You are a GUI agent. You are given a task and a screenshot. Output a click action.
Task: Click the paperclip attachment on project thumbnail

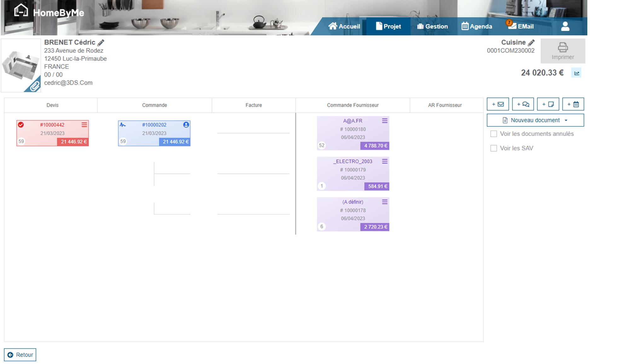point(34,86)
